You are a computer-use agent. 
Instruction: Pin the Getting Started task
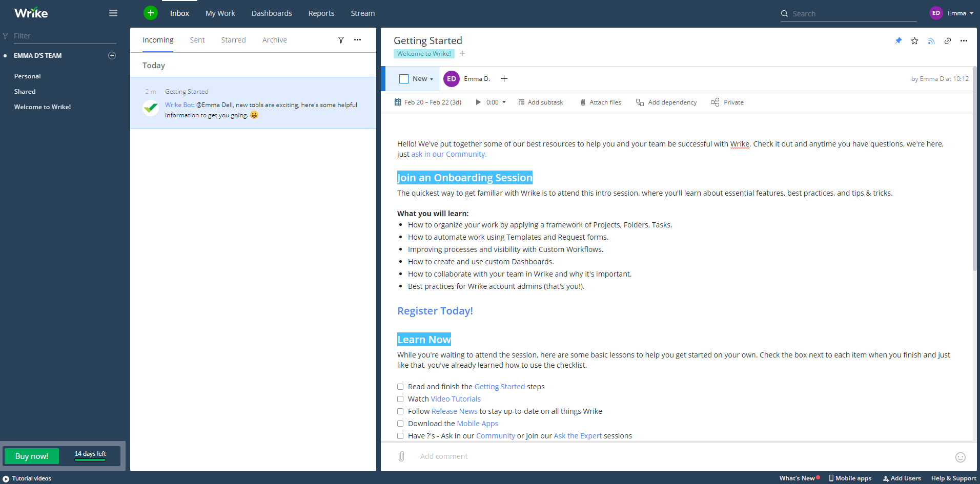tap(899, 40)
